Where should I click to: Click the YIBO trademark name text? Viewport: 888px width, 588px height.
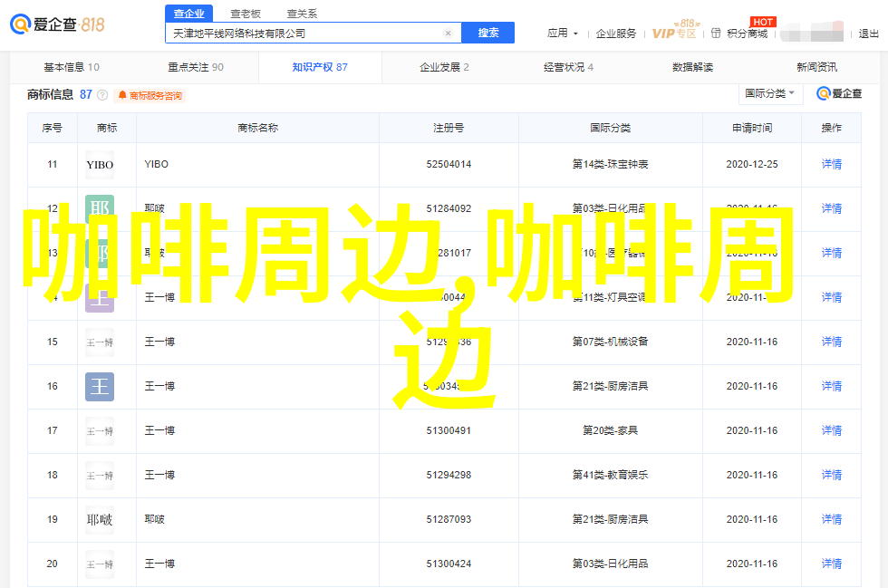pyautogui.click(x=156, y=164)
